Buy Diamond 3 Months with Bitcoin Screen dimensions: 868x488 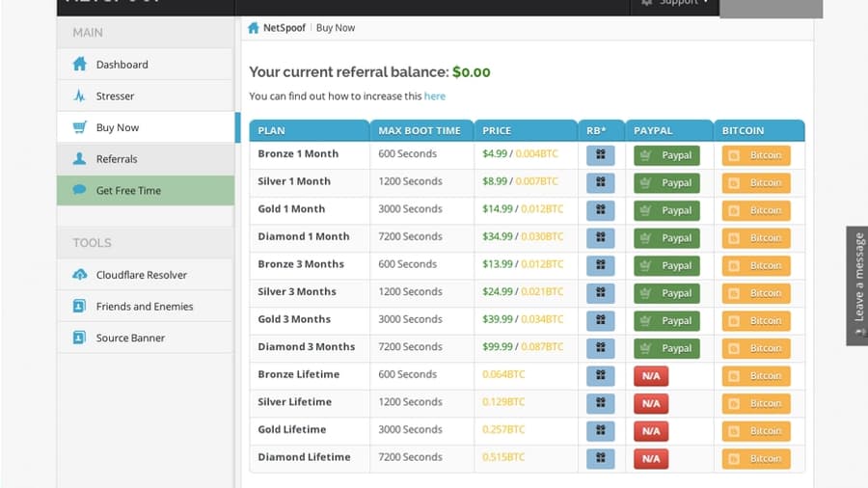pos(756,348)
